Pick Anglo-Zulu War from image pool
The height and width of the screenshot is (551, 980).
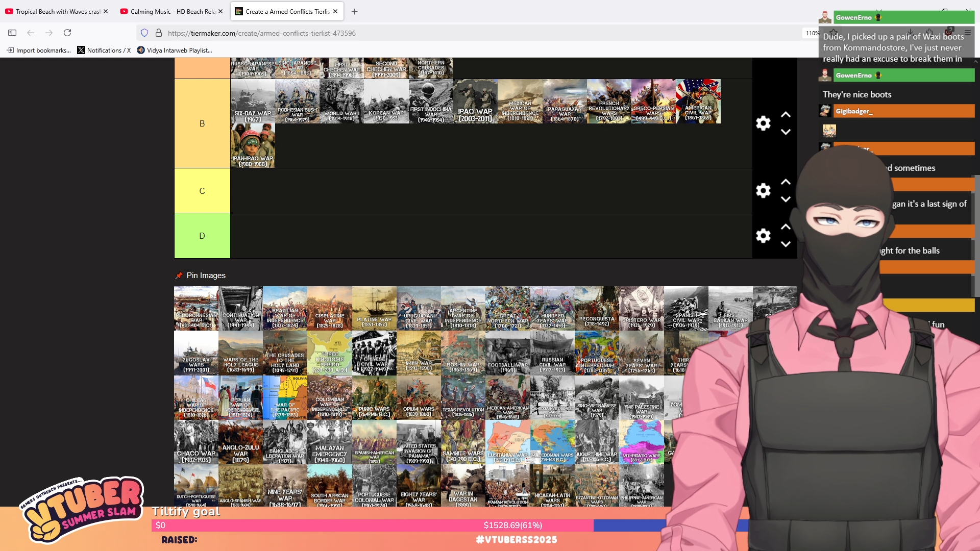click(240, 442)
